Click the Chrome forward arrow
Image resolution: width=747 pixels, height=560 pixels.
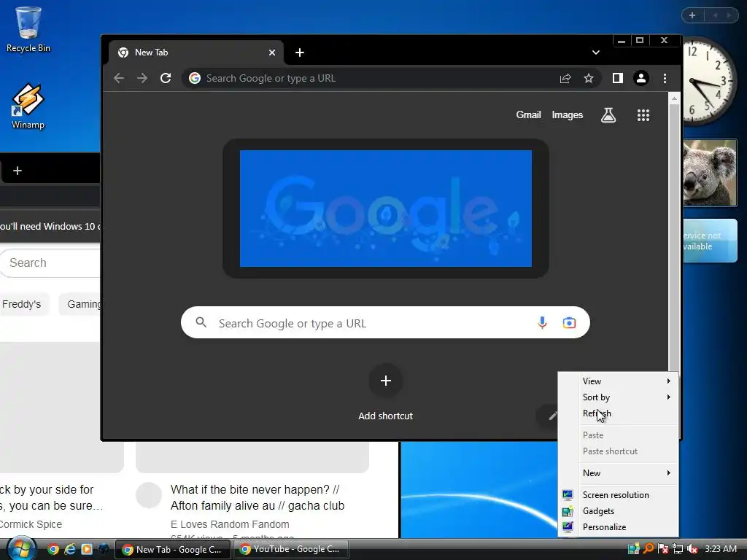tap(142, 78)
